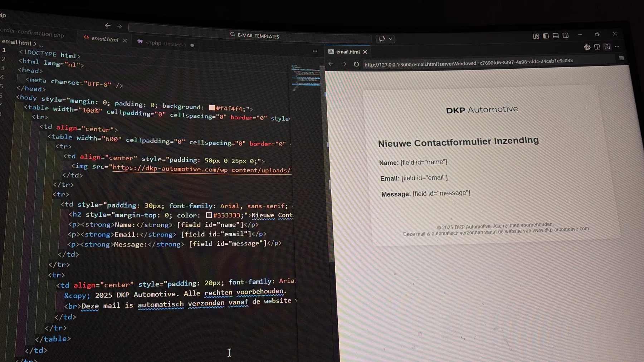Click the editor Go Back arrow
The image size is (644, 362).
[x=108, y=25]
